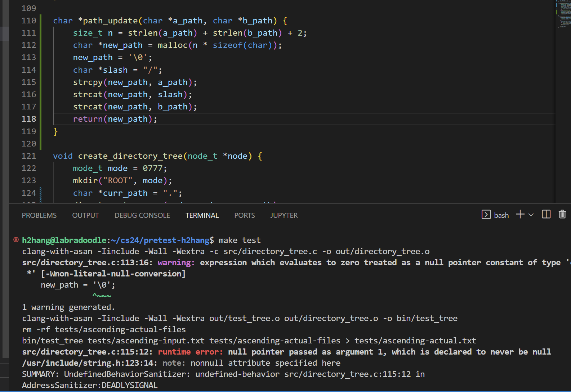The height and width of the screenshot is (392, 571).
Task: Switch to the JUPYTER tab
Action: click(x=284, y=215)
